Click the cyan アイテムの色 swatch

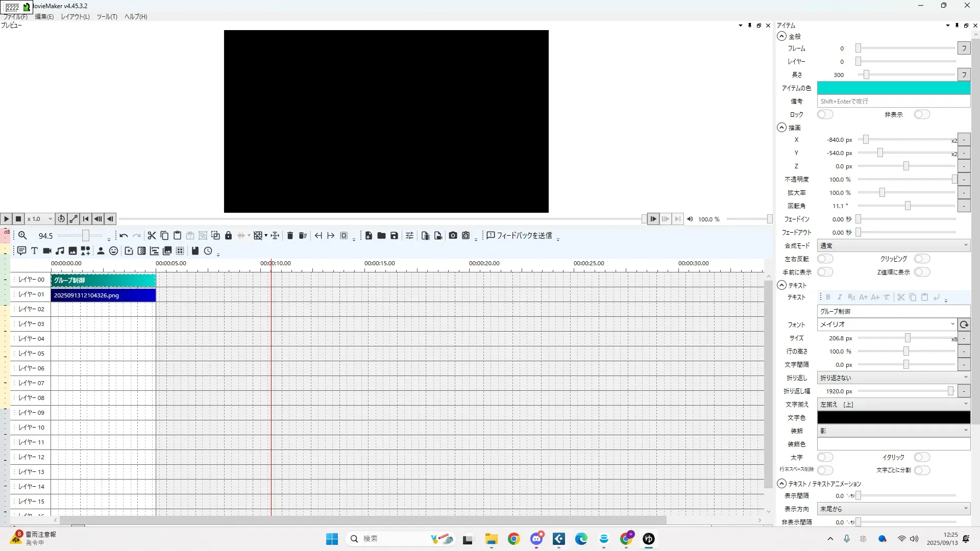(x=893, y=88)
